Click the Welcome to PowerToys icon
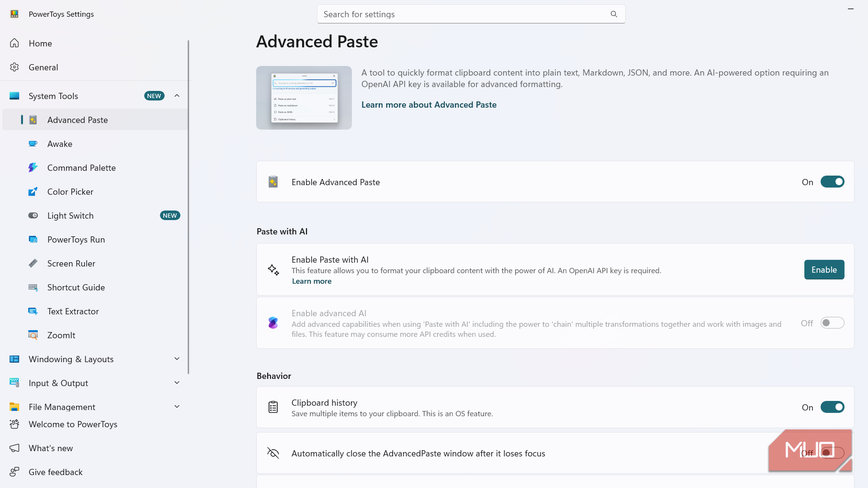Image resolution: width=868 pixels, height=488 pixels. tap(14, 424)
